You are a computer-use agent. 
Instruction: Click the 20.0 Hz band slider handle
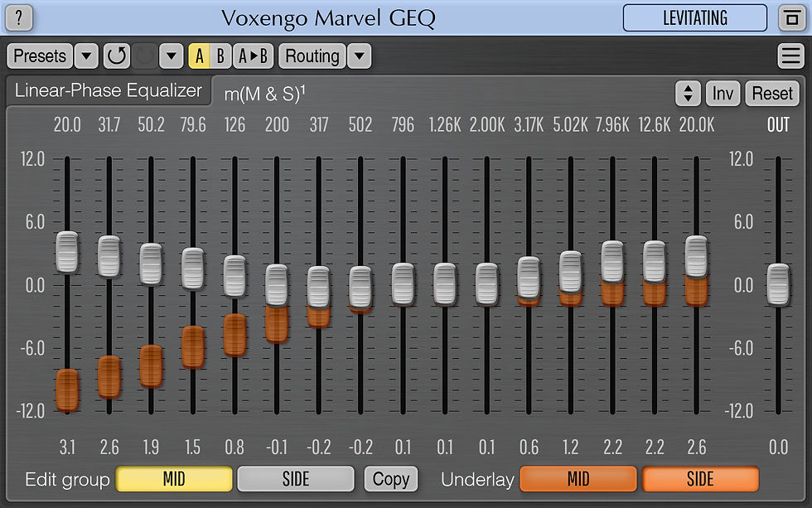[67, 252]
